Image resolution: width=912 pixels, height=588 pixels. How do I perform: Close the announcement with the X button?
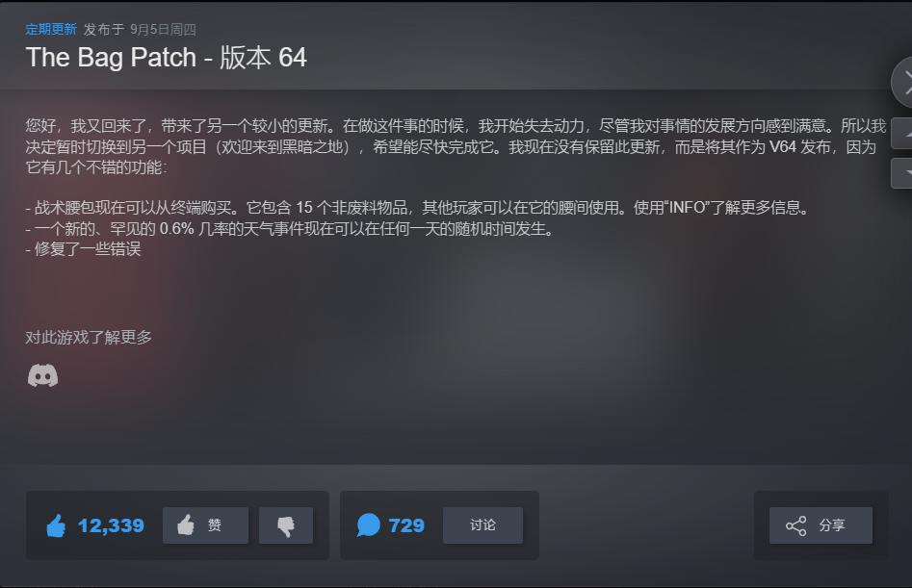pyautogui.click(x=903, y=82)
